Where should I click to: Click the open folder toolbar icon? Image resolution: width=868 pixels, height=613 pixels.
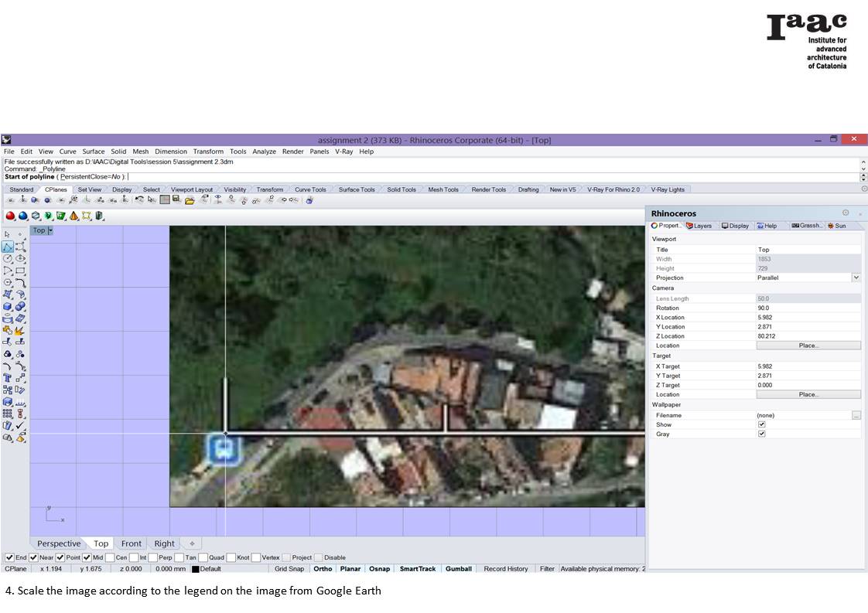190,200
